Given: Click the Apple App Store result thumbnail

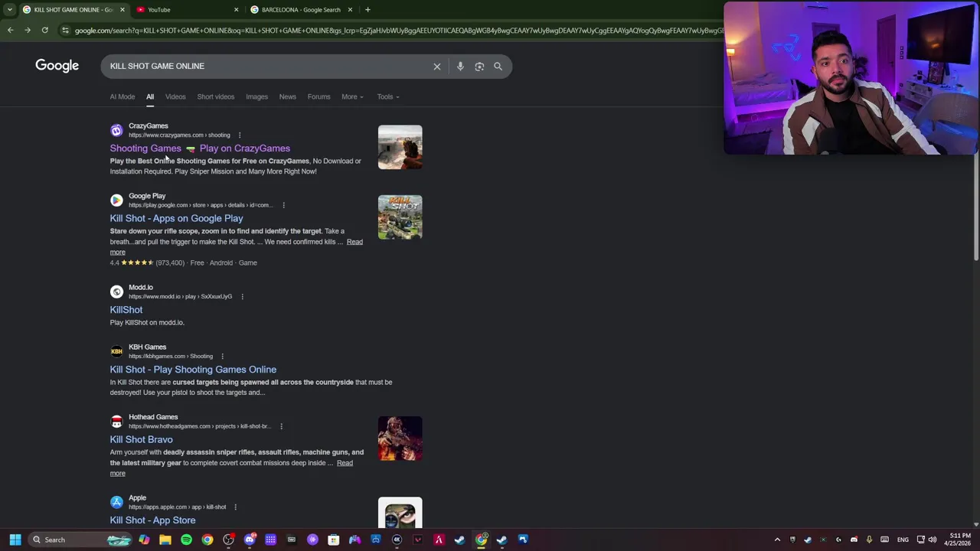Looking at the screenshot, I should tap(400, 513).
